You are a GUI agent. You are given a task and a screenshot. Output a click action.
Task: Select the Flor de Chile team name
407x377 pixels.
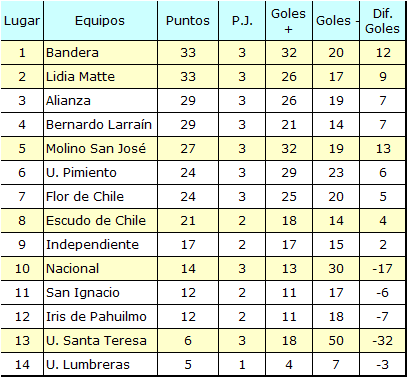pos(85,197)
